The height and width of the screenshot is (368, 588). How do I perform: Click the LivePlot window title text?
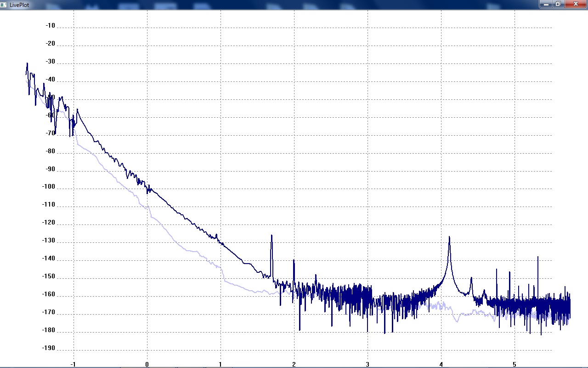click(x=18, y=5)
